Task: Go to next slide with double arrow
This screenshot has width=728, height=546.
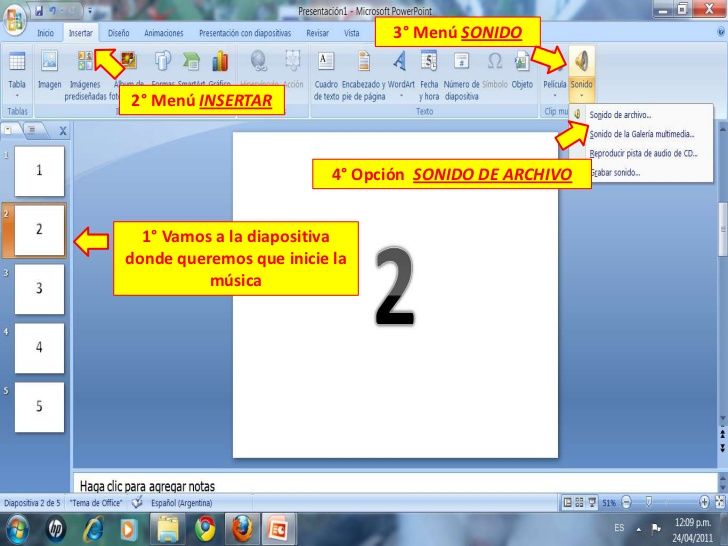Action: pyautogui.click(x=722, y=448)
